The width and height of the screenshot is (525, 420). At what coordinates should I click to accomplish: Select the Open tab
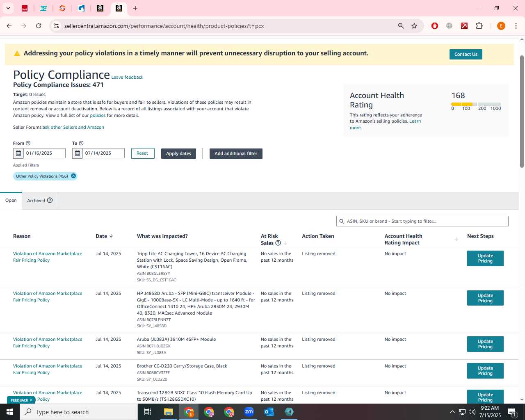pos(11,201)
